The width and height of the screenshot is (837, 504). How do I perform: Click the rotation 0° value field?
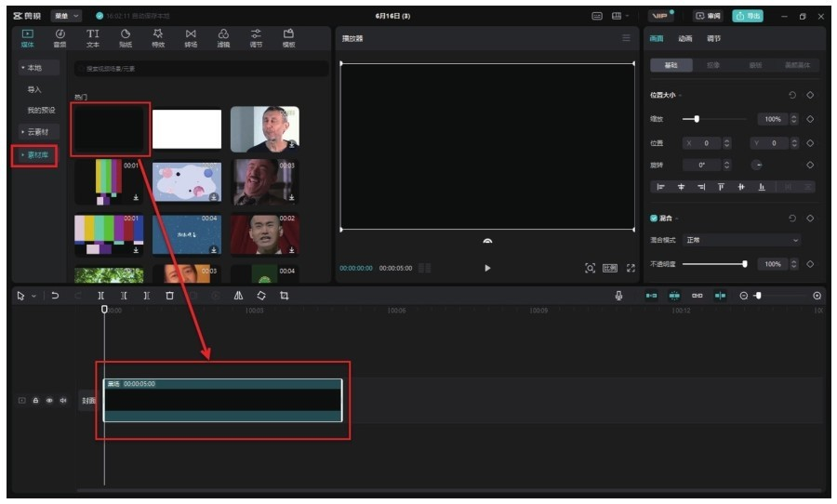[701, 165]
